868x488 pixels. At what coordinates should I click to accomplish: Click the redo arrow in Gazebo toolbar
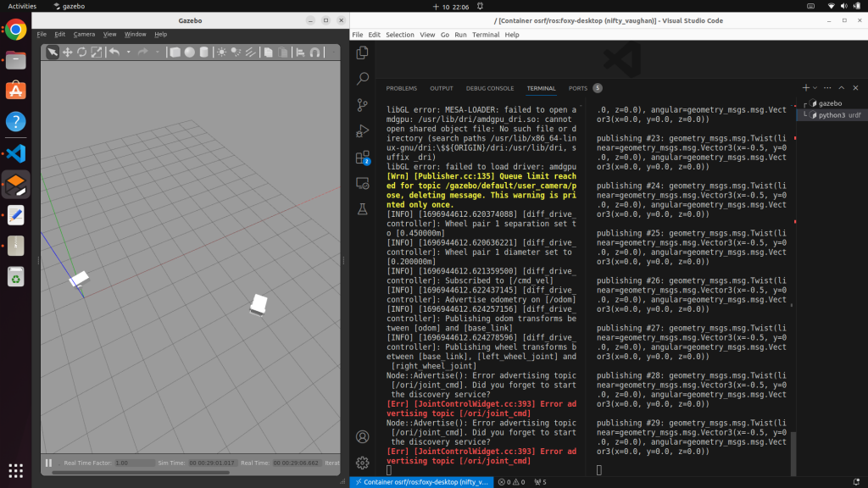point(142,52)
